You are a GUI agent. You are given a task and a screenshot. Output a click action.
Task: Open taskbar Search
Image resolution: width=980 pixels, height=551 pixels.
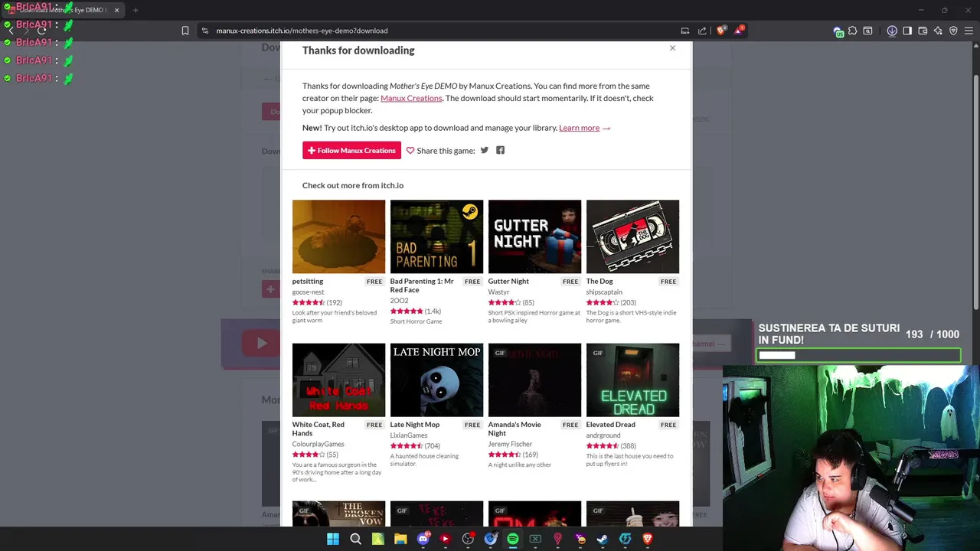pos(355,539)
